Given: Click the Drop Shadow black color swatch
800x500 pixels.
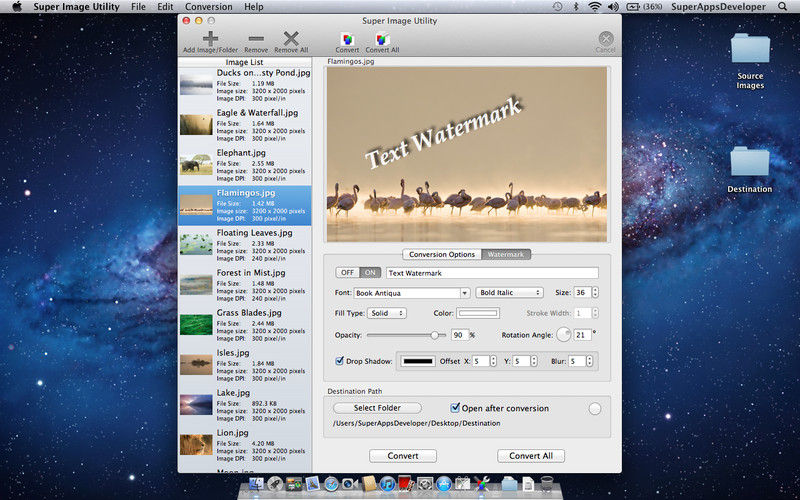Looking at the screenshot, I should pos(418,361).
